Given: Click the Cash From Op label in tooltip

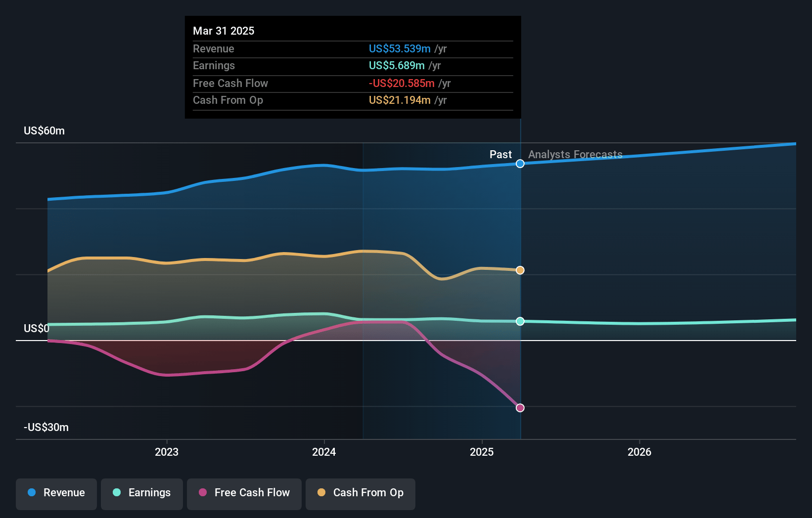Looking at the screenshot, I should click(x=228, y=100).
